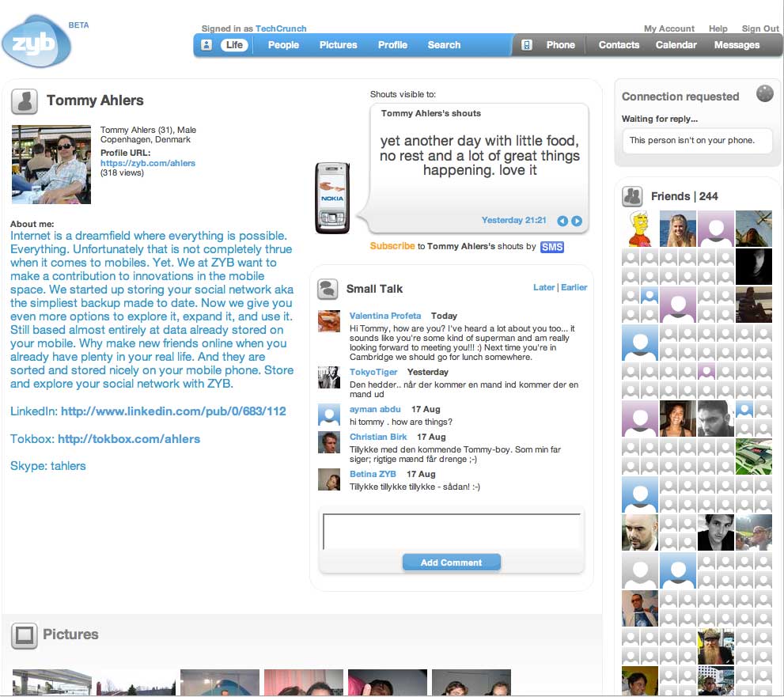Open the Homer Simpson friend avatar
784x697 pixels.
(639, 229)
